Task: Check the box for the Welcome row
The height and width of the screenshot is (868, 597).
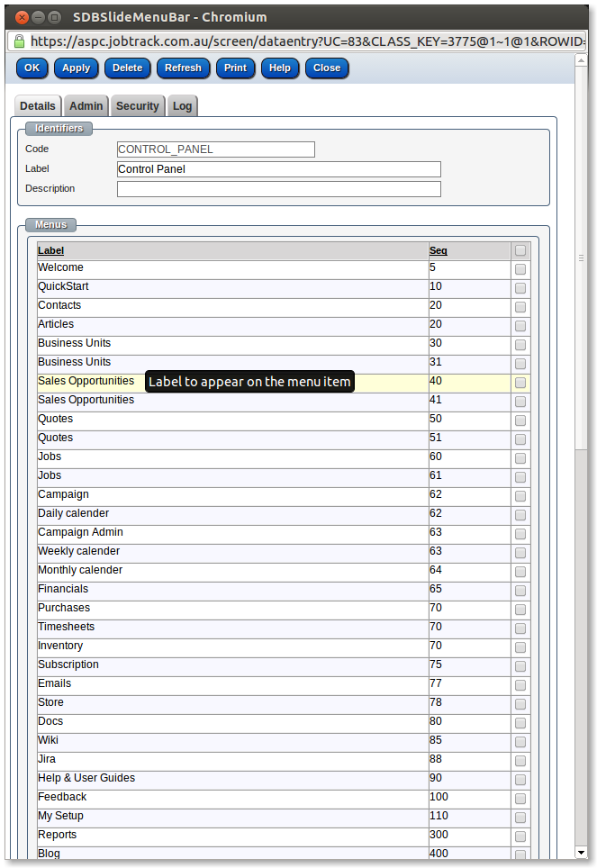Action: 520,269
